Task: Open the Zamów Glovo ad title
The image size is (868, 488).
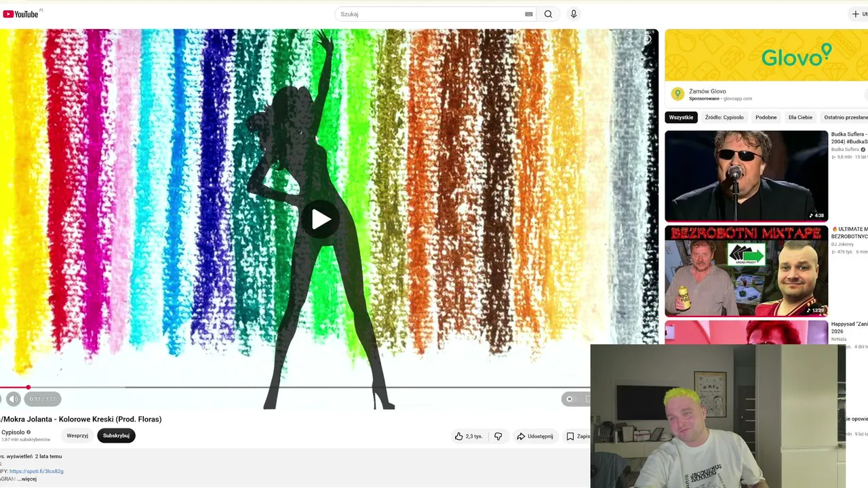Action: (707, 91)
